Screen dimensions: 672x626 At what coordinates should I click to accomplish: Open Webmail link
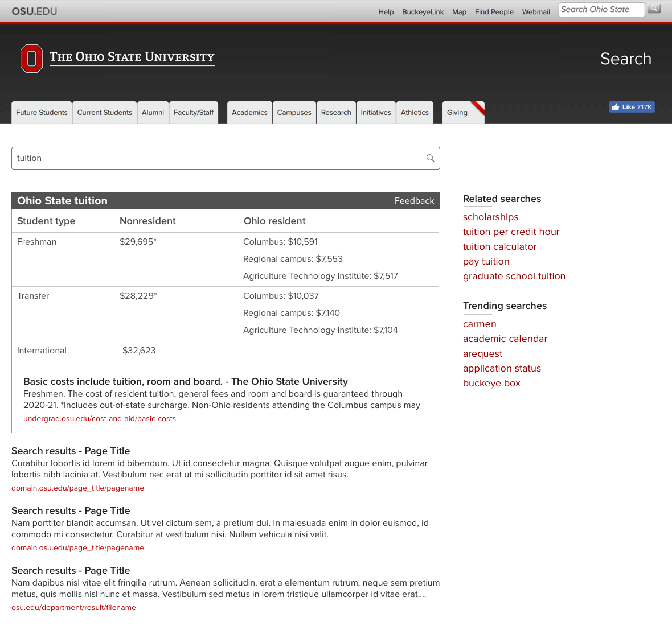536,12
